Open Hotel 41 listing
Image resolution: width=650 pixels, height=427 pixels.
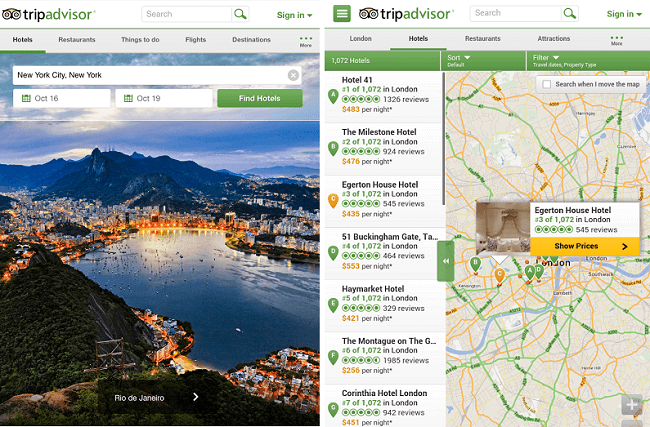click(384, 97)
